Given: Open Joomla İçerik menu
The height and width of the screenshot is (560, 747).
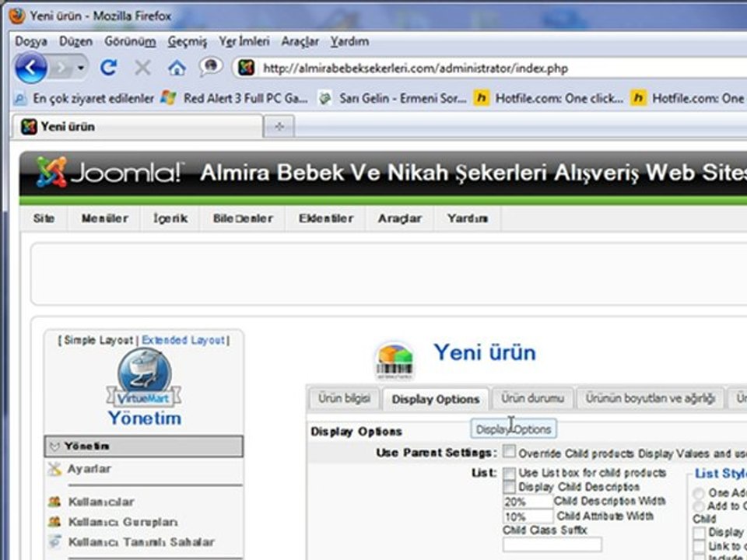Looking at the screenshot, I should pos(170,219).
